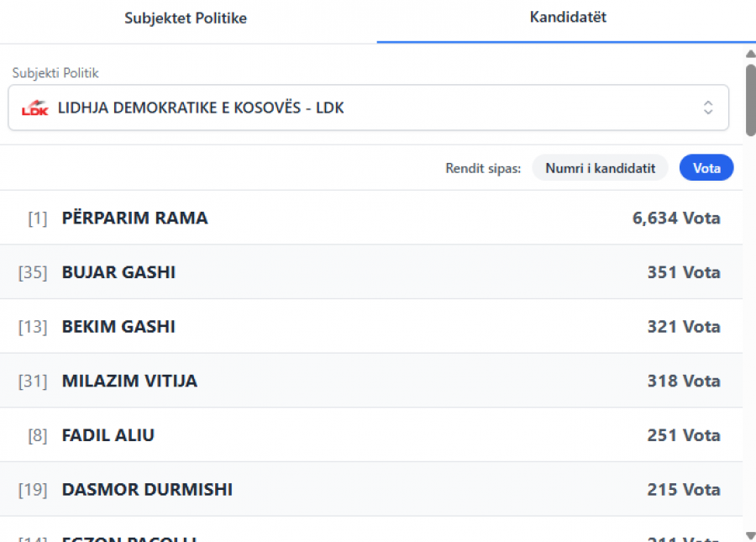The width and height of the screenshot is (756, 542).
Task: Sort candidates by Vota
Action: click(706, 168)
